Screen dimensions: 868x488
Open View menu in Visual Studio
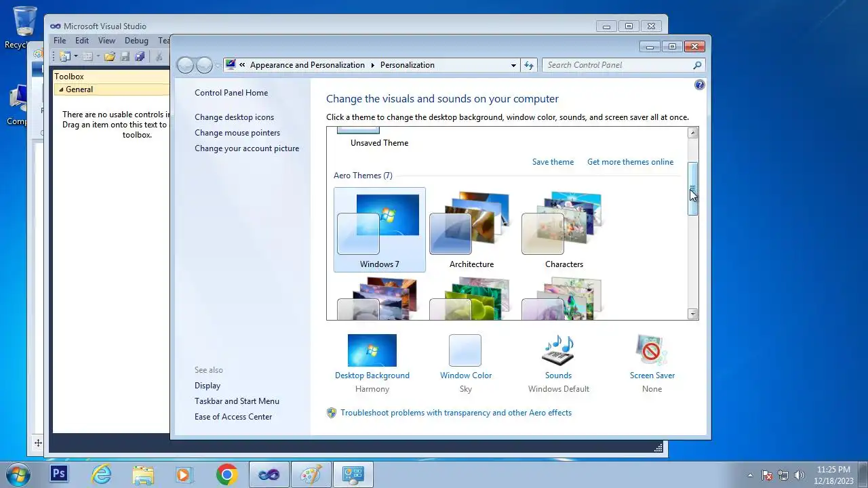point(106,41)
